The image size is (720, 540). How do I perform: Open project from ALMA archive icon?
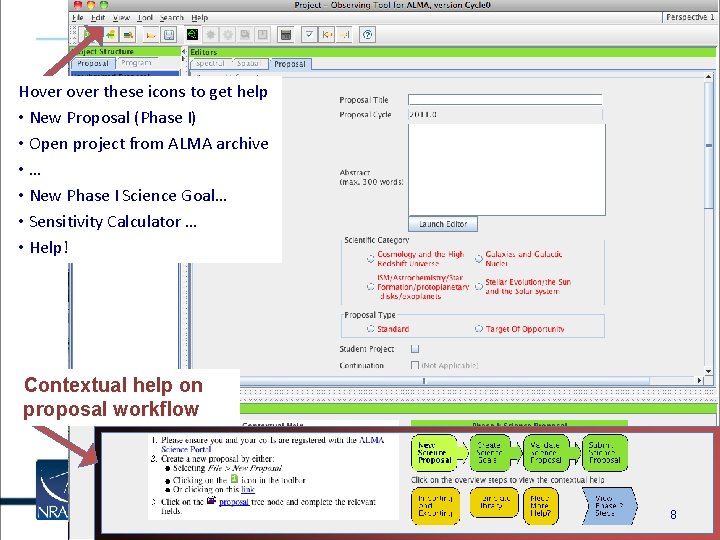coord(111,34)
